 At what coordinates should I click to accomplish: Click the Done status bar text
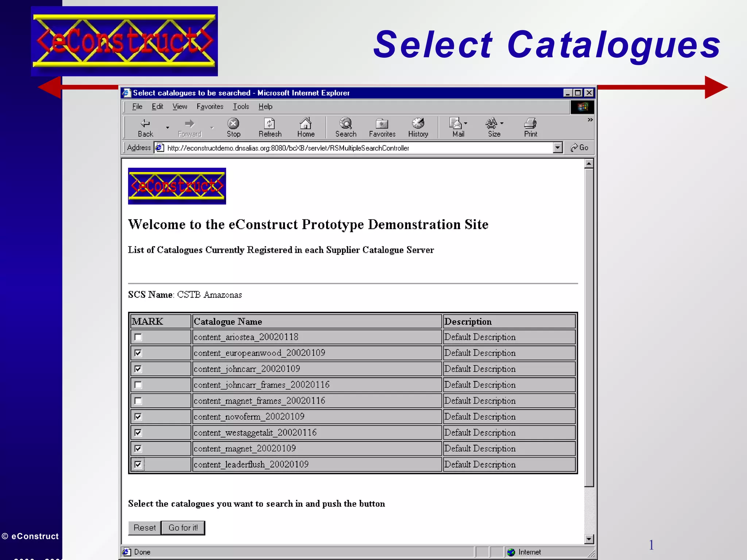pos(142,552)
